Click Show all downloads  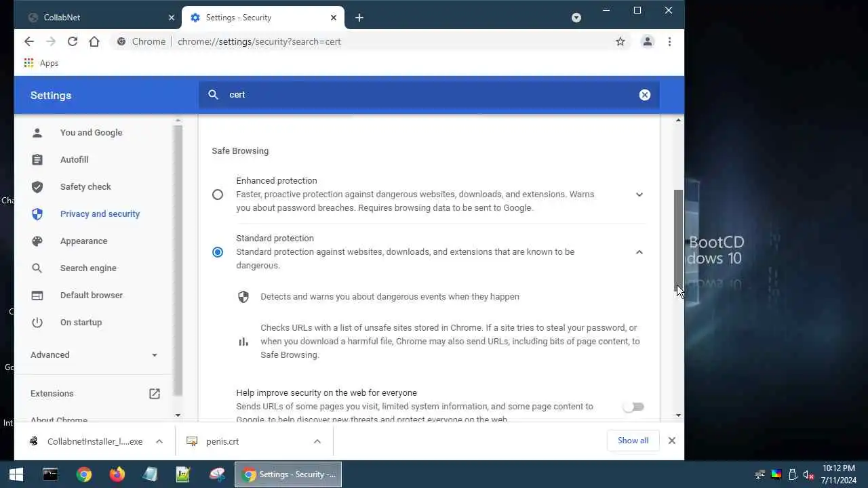pos(633,441)
